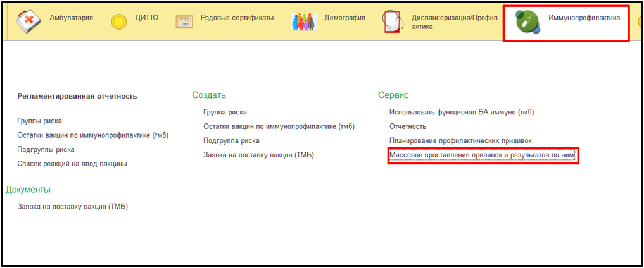
Task: Click the Иммунопрофилактика green syringe icon
Action: point(526,22)
